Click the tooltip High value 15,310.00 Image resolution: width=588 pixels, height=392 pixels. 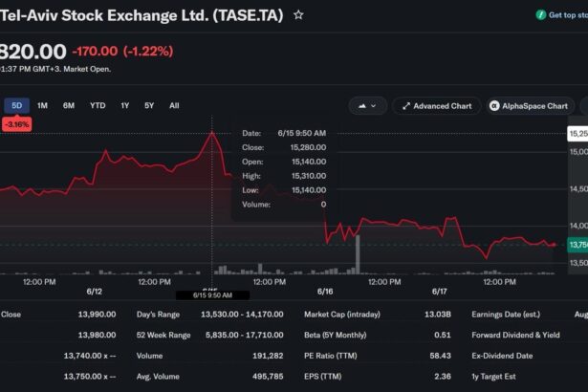point(309,176)
